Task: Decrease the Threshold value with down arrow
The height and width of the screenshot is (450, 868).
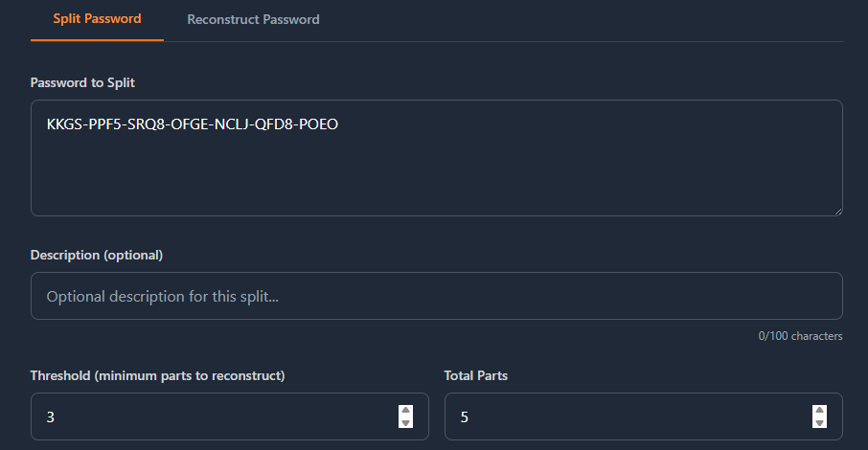Action: [405, 422]
